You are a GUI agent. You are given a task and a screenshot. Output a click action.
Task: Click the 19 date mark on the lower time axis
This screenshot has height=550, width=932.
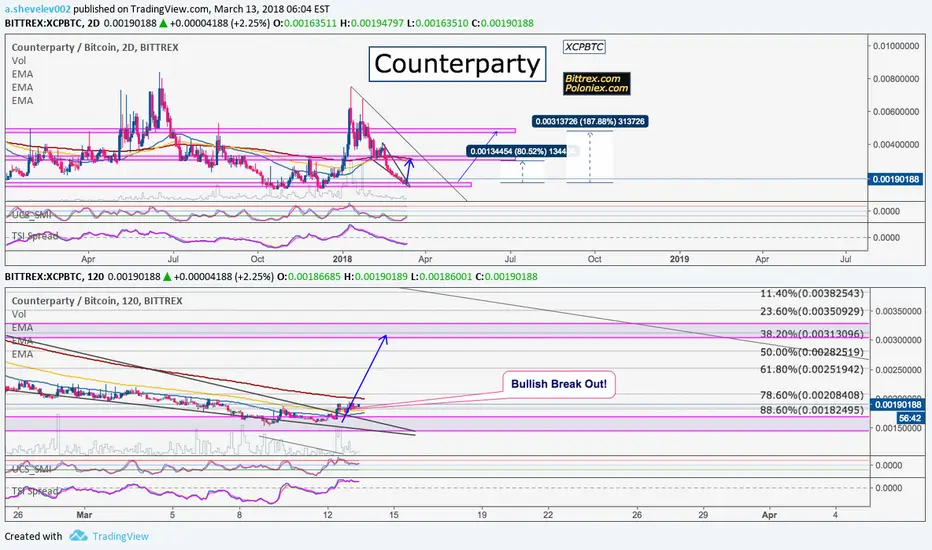click(x=481, y=514)
